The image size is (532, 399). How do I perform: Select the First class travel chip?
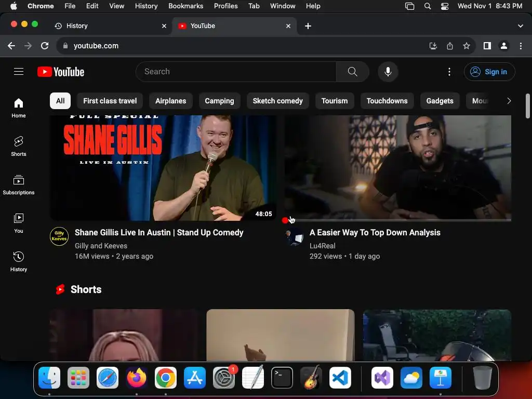pos(110,101)
